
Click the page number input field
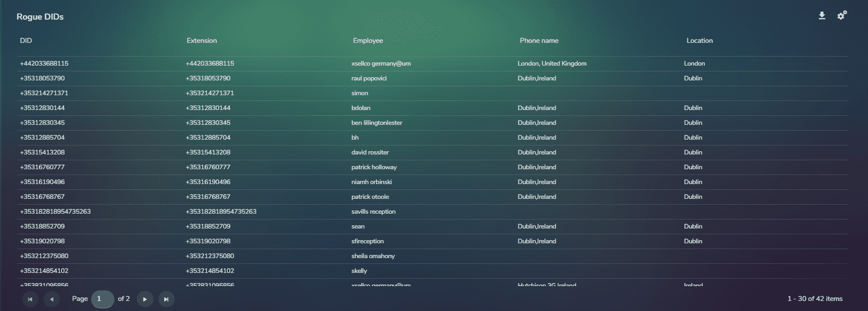(x=102, y=299)
